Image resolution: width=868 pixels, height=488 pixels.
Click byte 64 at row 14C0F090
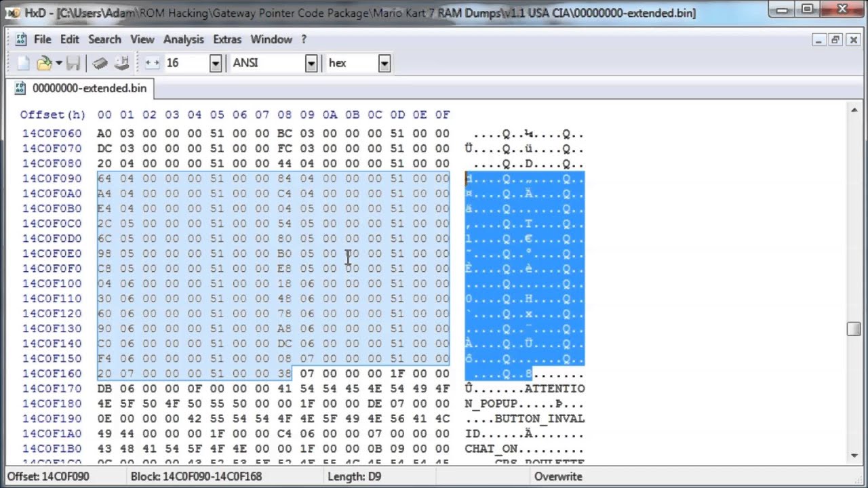click(x=104, y=178)
